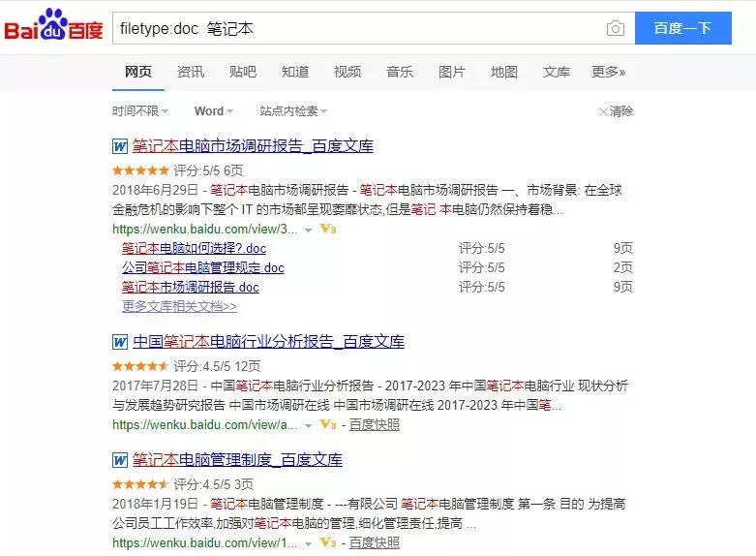Click 2页 beside 公司笔记本电脑管理规定.doc
The image size is (756, 556).
[x=623, y=267]
